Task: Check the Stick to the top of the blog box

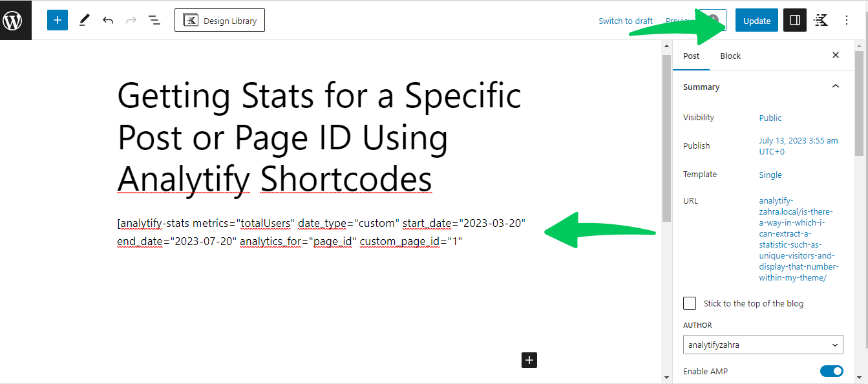Action: click(x=690, y=303)
